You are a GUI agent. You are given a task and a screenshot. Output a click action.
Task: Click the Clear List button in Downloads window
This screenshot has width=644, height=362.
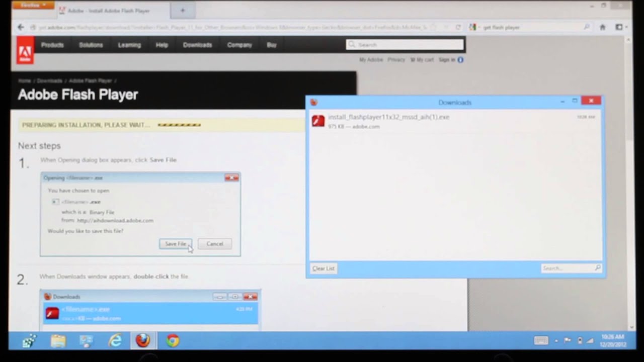tap(323, 268)
